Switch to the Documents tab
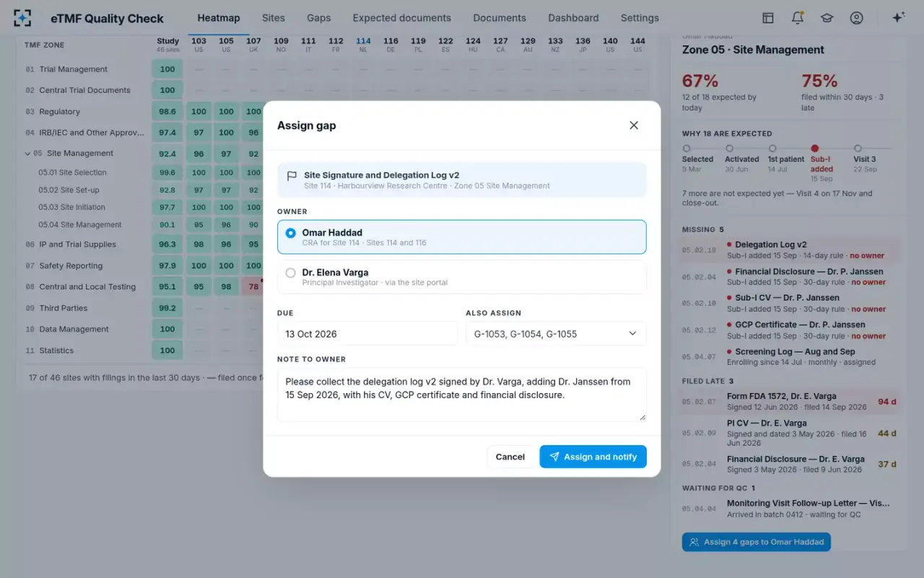The width and height of the screenshot is (924, 578). (500, 18)
